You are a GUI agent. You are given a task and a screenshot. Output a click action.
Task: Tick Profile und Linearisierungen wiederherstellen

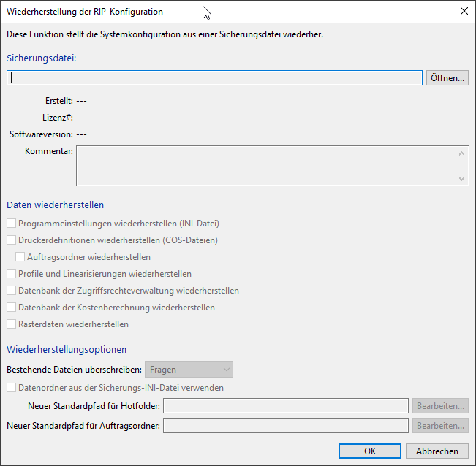(11, 274)
